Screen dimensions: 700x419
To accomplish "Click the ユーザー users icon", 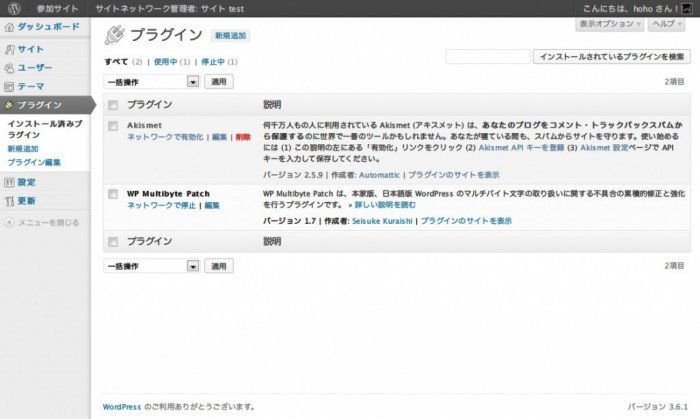I will [9, 67].
